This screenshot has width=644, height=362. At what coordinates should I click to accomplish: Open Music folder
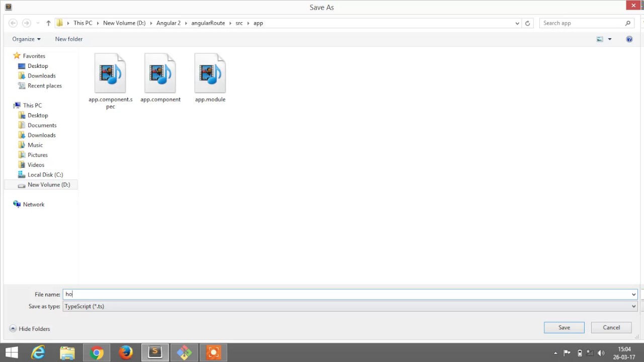[x=35, y=145]
